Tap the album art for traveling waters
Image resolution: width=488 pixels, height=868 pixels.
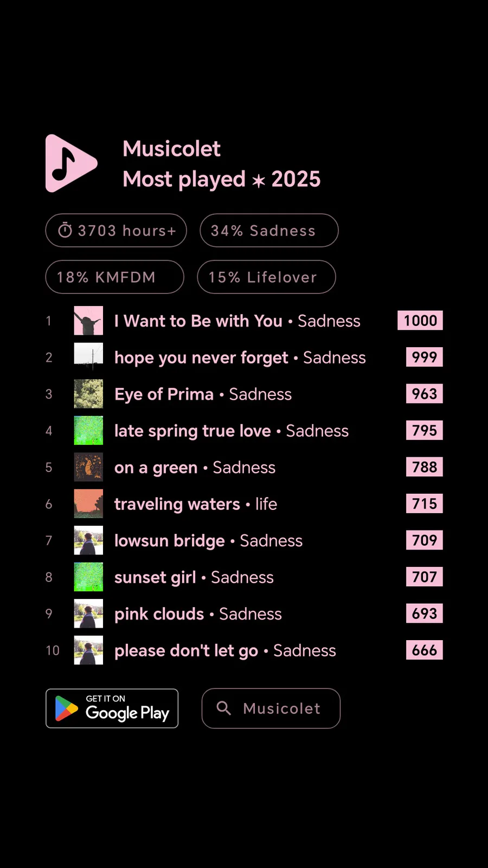[88, 504]
